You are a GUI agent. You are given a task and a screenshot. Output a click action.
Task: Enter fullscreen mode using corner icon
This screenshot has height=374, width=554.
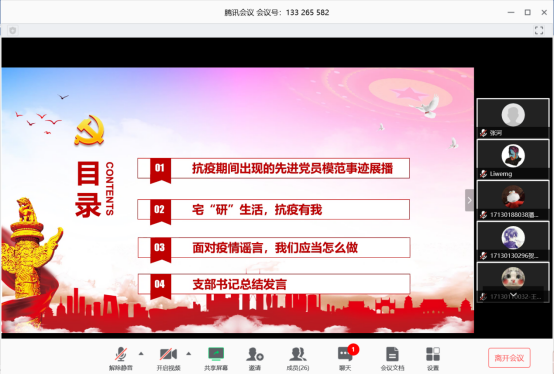539,30
